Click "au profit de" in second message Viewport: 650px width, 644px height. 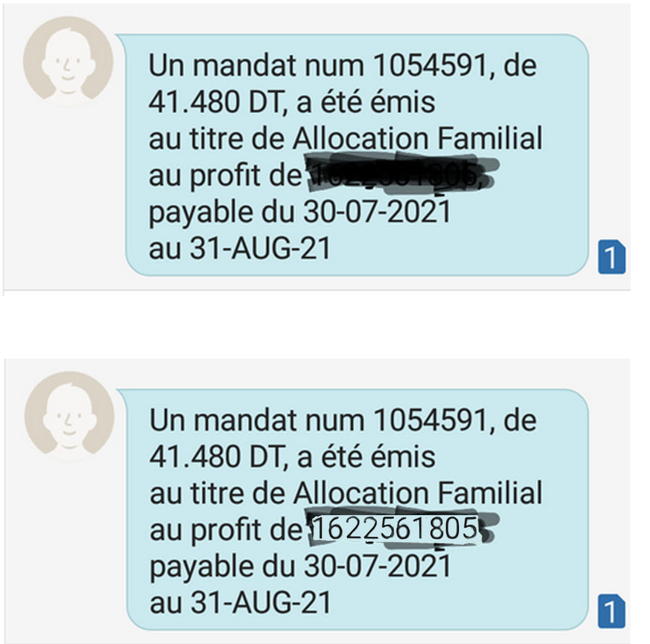click(226, 530)
